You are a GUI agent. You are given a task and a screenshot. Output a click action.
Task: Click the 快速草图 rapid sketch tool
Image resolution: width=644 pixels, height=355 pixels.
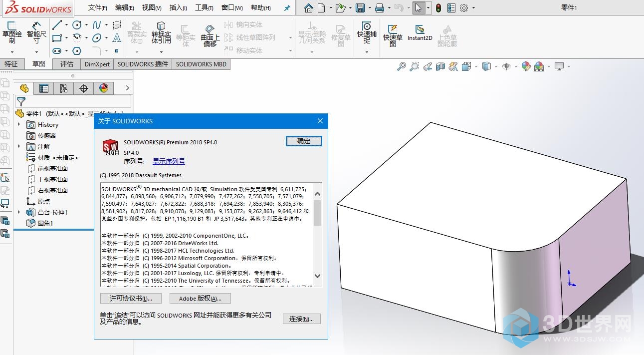[393, 35]
